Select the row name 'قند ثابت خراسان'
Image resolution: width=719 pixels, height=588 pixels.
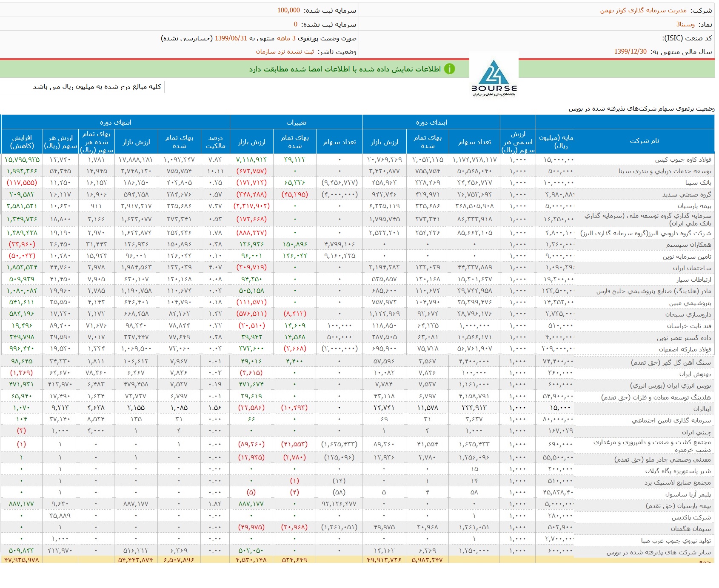click(689, 326)
